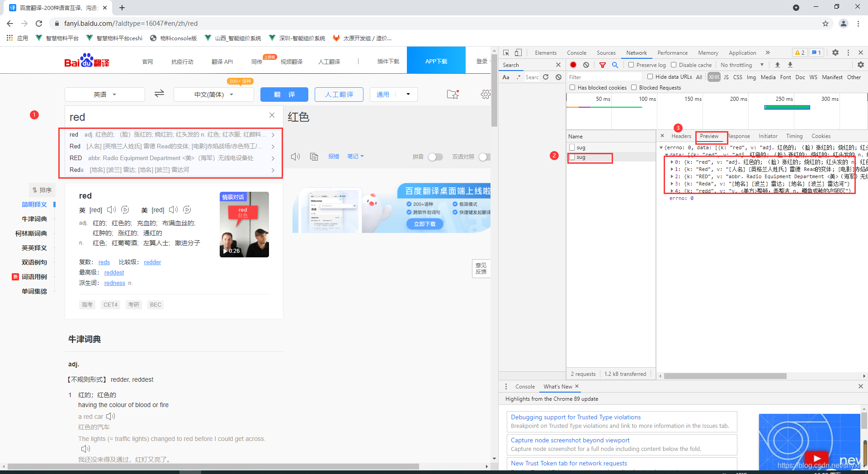This screenshot has width=868, height=474.
Task: Open the 英语 source language dropdown
Action: [105, 95]
